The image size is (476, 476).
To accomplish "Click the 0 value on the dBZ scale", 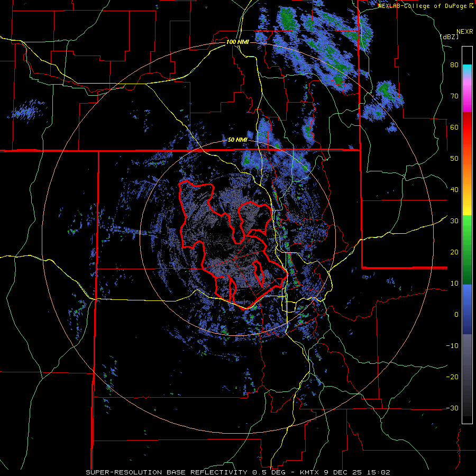I will coord(456,315).
